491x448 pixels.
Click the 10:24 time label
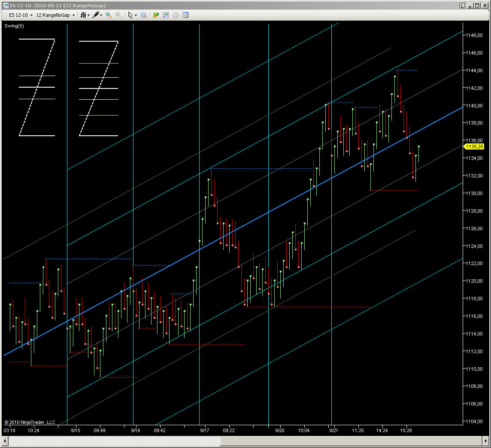[x=33, y=430]
